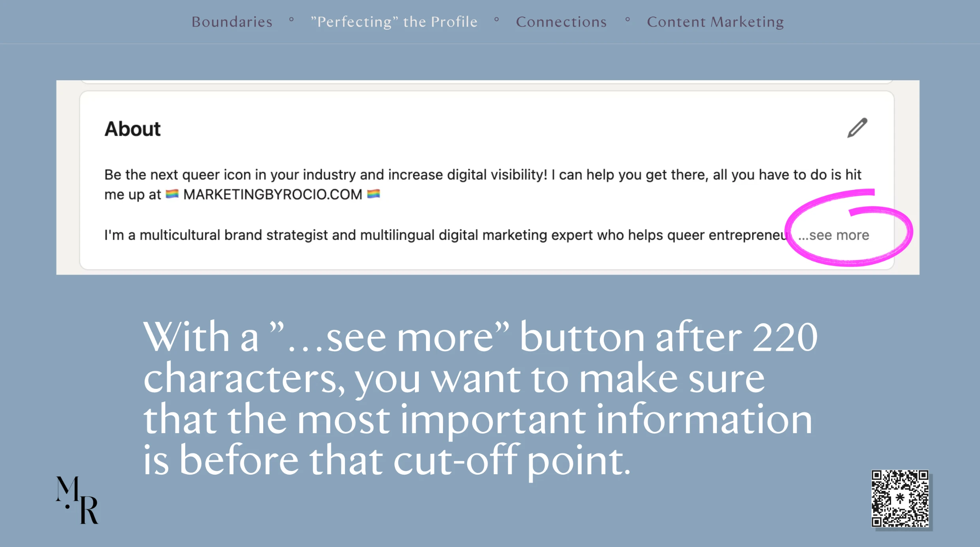The image size is (980, 547).
Task: Switch to Content Marketing section
Action: 715,22
